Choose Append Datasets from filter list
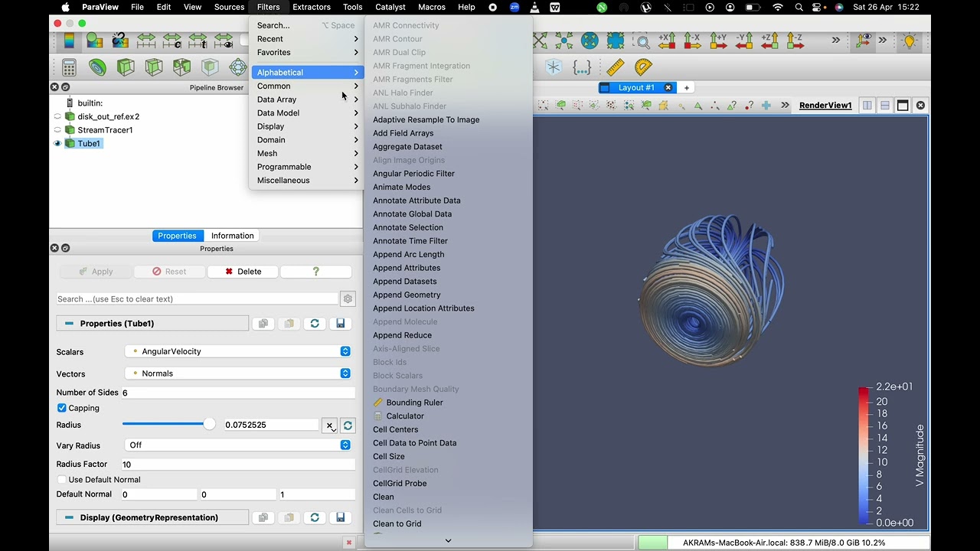Screen dimensions: 980x551 tap(404, 282)
